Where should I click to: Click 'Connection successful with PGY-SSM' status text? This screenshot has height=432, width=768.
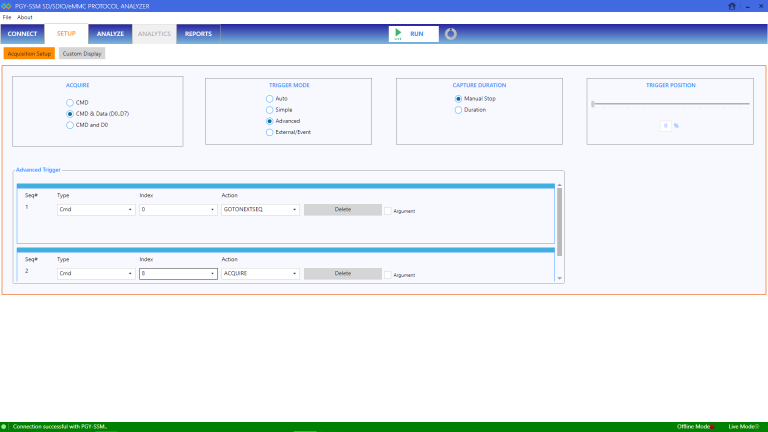point(60,427)
